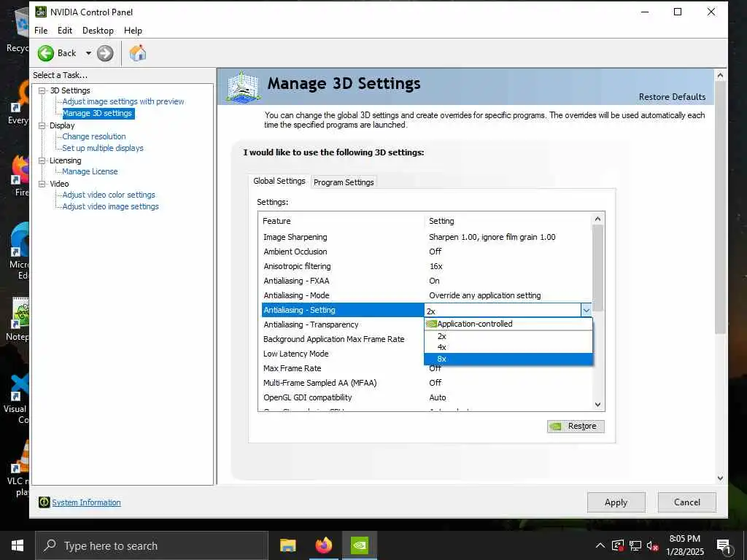Image resolution: width=747 pixels, height=560 pixels.
Task: Choose 8x antialiasing option
Action: pyautogui.click(x=508, y=359)
